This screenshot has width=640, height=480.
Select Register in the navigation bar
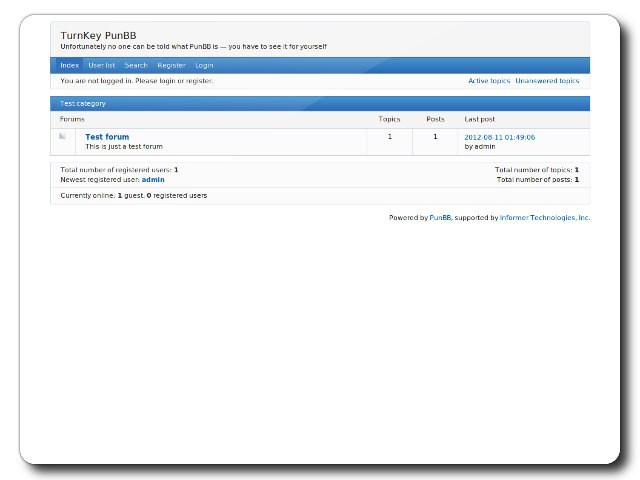click(171, 65)
